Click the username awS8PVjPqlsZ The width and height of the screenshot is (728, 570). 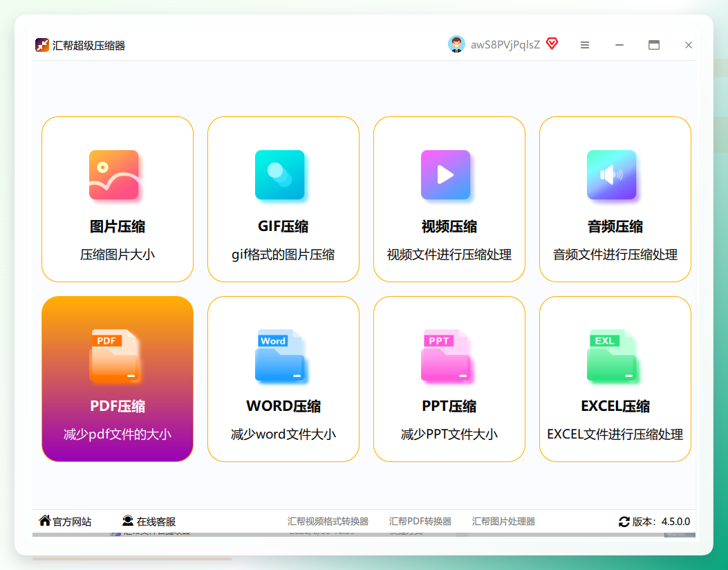point(505,44)
